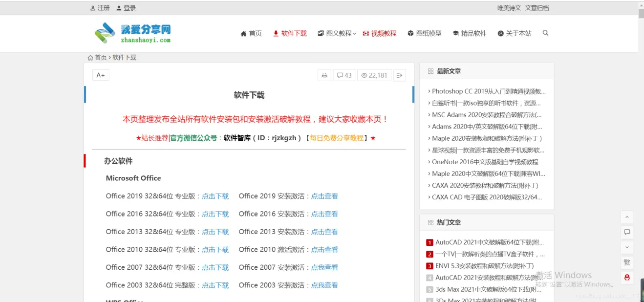Click Office 2019 点击下载 link
The height and width of the screenshot is (302, 644).
[x=215, y=196]
